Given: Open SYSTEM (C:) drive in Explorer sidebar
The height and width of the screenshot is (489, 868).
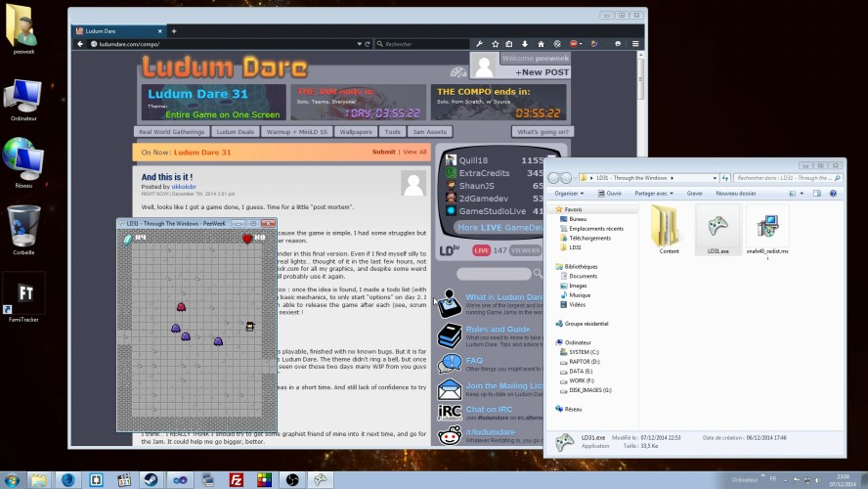Looking at the screenshot, I should [x=584, y=352].
